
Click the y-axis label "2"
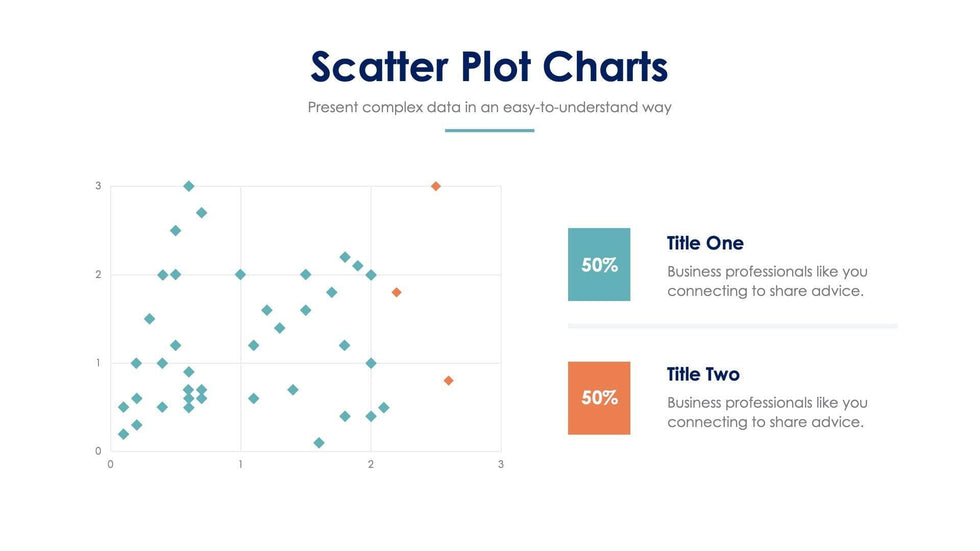click(98, 274)
